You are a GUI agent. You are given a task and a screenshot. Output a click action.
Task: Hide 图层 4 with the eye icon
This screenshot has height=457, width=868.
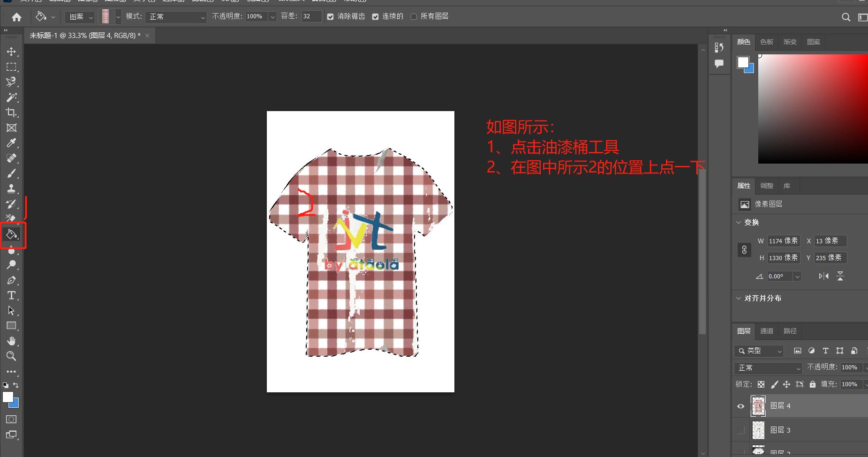tap(741, 406)
